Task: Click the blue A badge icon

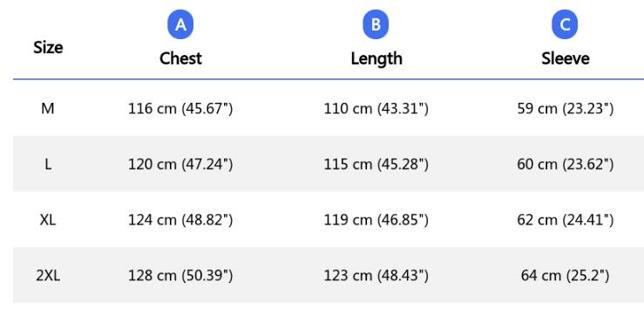Action: pyautogui.click(x=180, y=24)
